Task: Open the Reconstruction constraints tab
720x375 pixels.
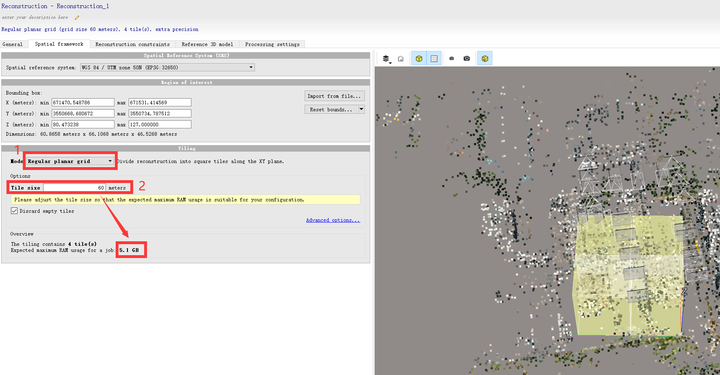Action: point(132,44)
